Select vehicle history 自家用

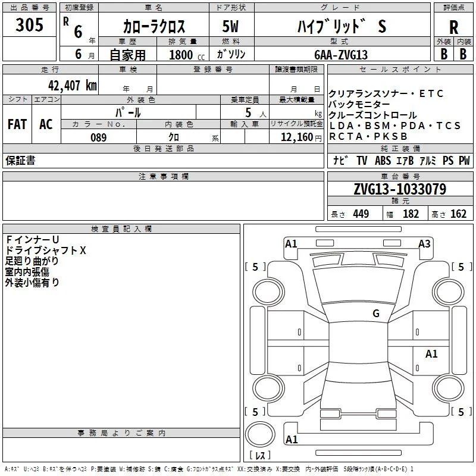coord(127,55)
